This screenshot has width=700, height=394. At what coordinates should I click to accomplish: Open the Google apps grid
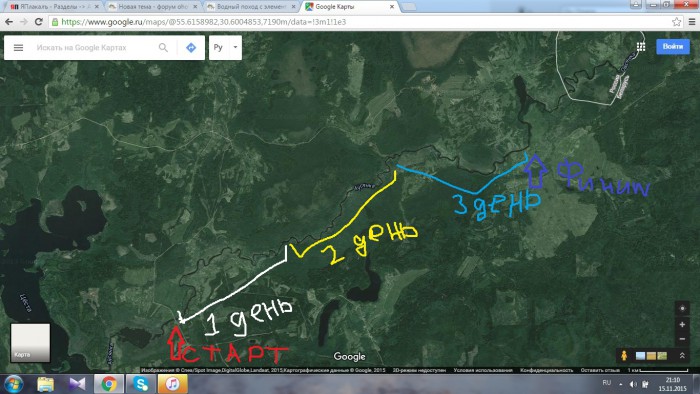pyautogui.click(x=641, y=47)
